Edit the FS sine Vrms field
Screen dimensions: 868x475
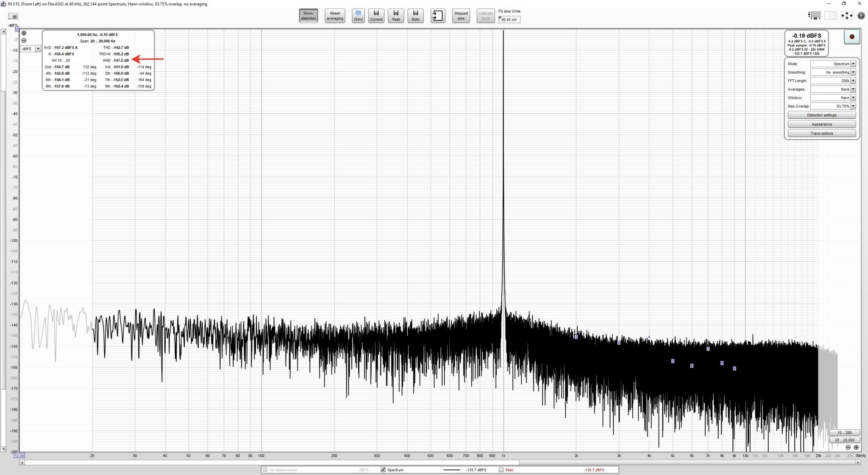point(509,20)
